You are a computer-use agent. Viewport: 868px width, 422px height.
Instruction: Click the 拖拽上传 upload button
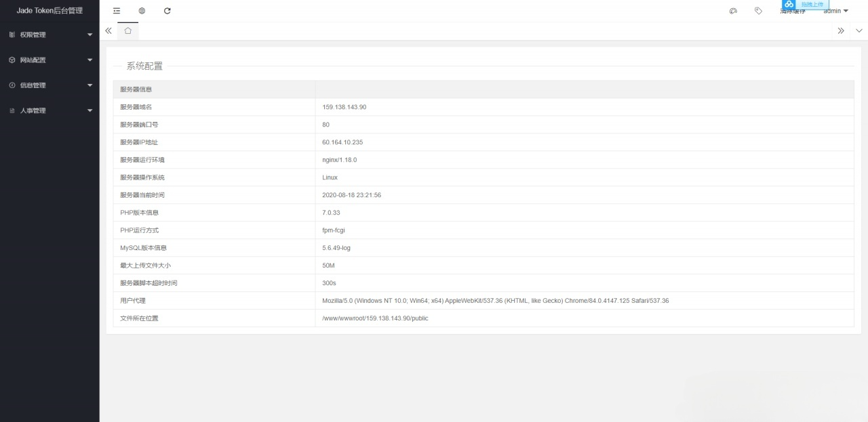(812, 4)
